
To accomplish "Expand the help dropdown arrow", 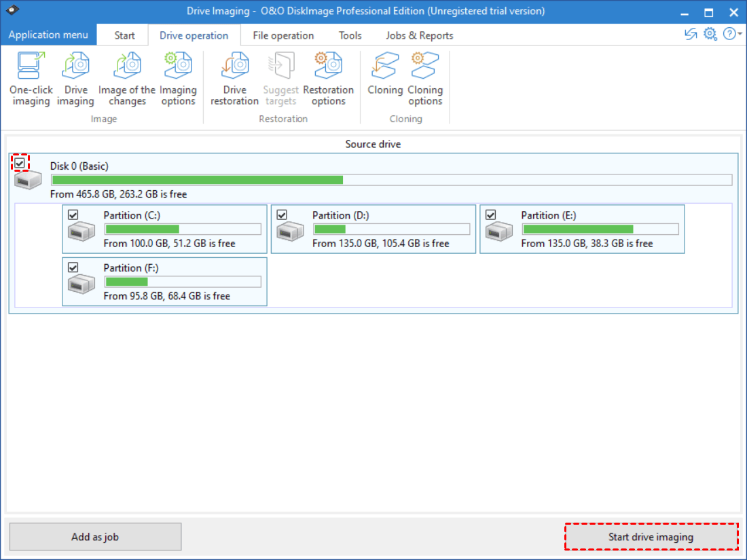I will coord(740,35).
